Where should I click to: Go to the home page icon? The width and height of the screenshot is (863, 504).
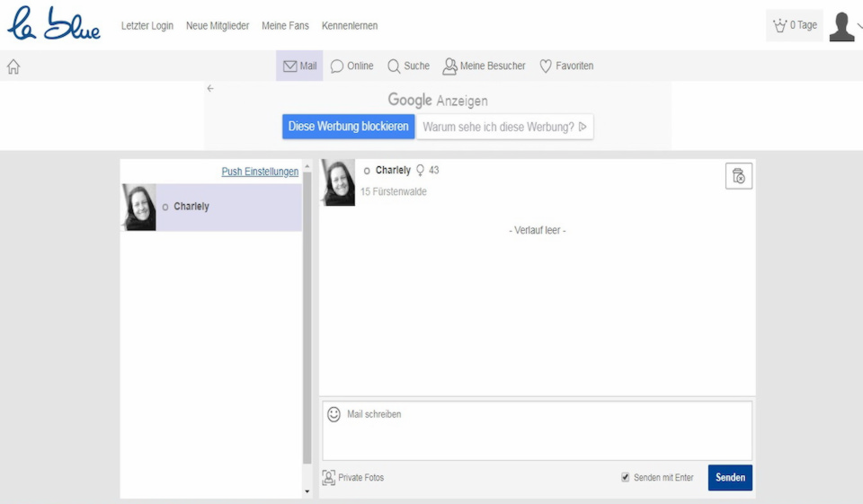[13, 66]
